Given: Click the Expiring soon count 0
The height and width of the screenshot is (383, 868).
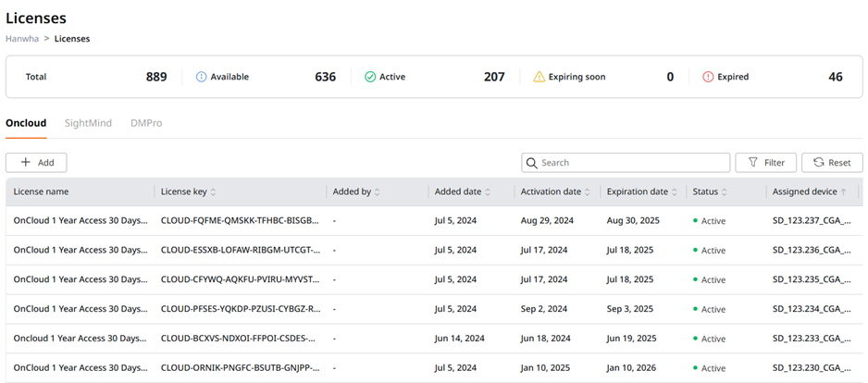Looking at the screenshot, I should coord(670,77).
